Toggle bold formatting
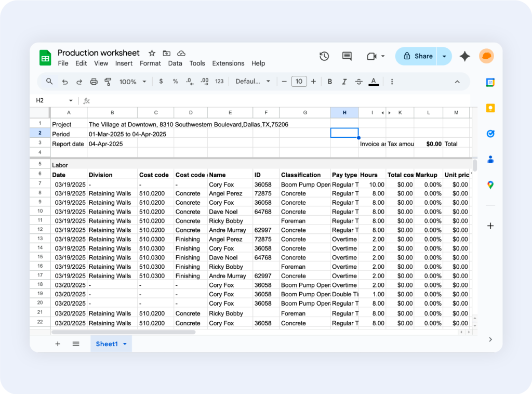Image resolution: width=532 pixels, height=394 pixels. (x=329, y=82)
